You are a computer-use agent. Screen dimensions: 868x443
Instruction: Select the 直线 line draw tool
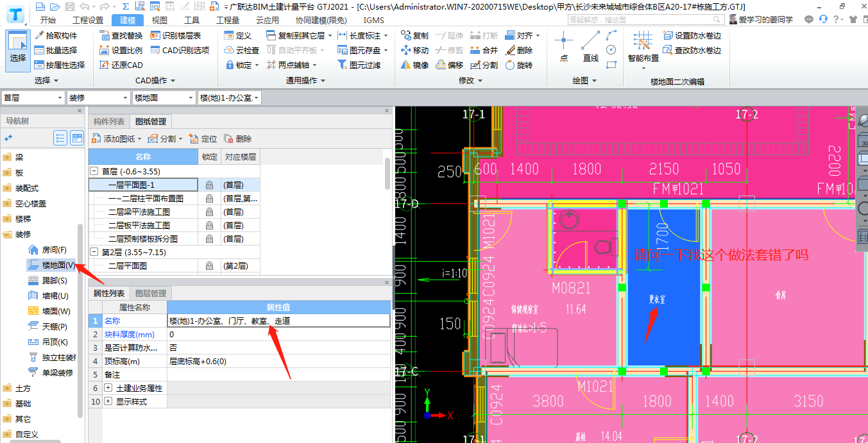point(591,48)
